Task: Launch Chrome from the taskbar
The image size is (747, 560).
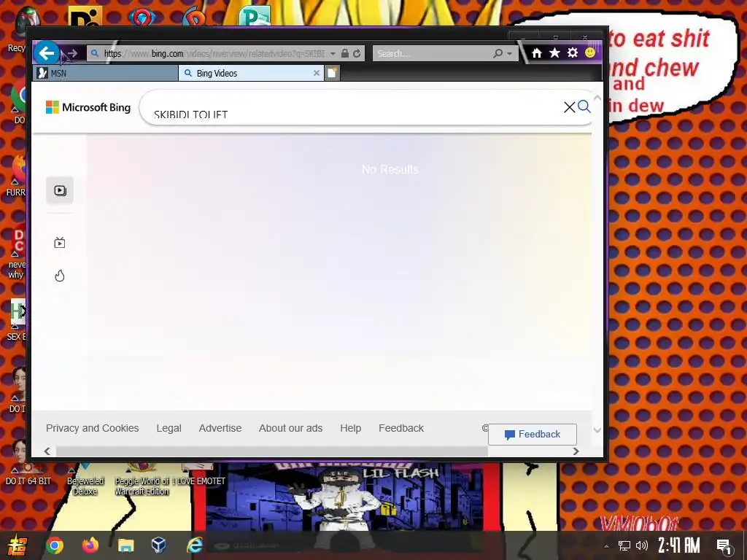Action: tap(54, 545)
